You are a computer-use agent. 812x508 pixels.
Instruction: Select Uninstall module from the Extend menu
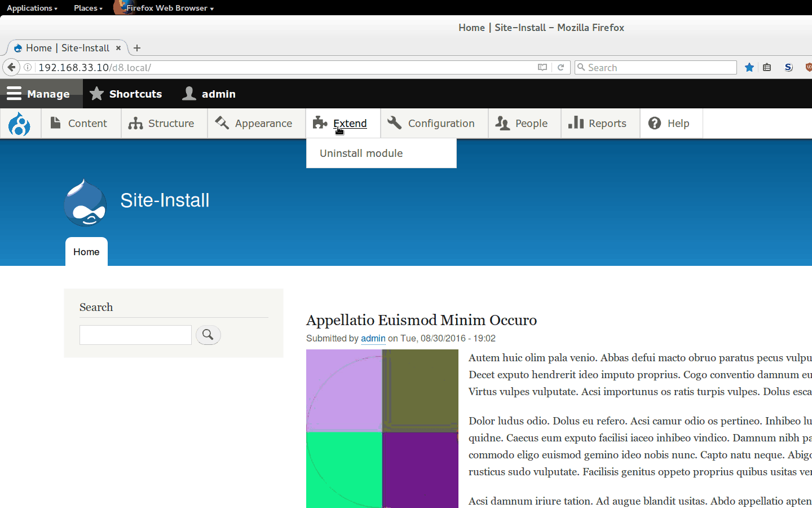point(361,153)
